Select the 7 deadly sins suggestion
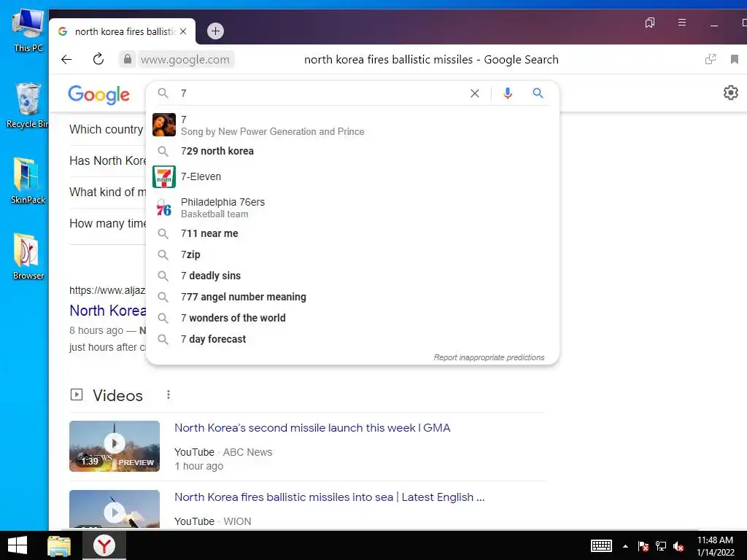Viewport: 747px width, 560px height. click(352, 276)
